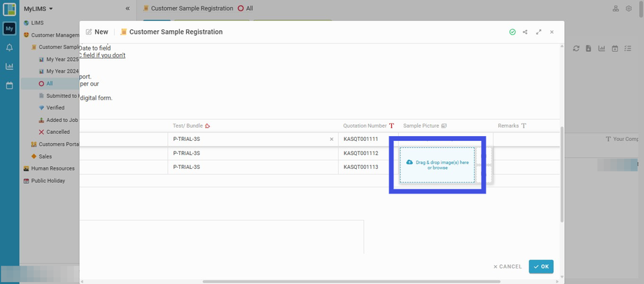Image resolution: width=644 pixels, height=284 pixels.
Task: Click cloud upload icon in drop zone
Action: click(x=409, y=162)
